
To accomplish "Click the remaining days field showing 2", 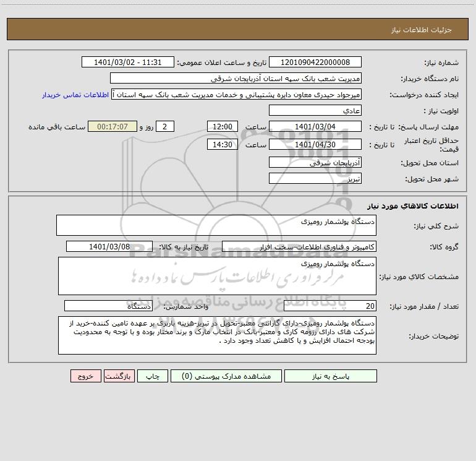I will point(165,127).
